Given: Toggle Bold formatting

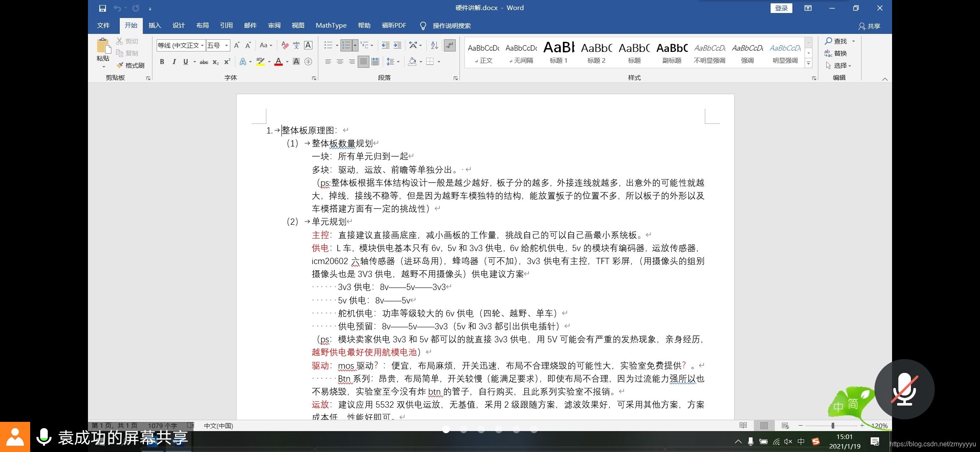Looking at the screenshot, I should (162, 62).
